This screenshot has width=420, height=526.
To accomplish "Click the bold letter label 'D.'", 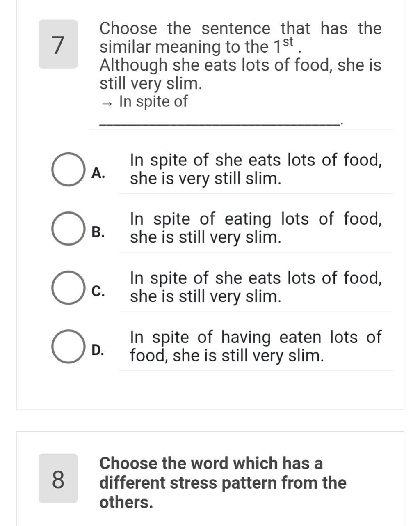I will point(98,350).
